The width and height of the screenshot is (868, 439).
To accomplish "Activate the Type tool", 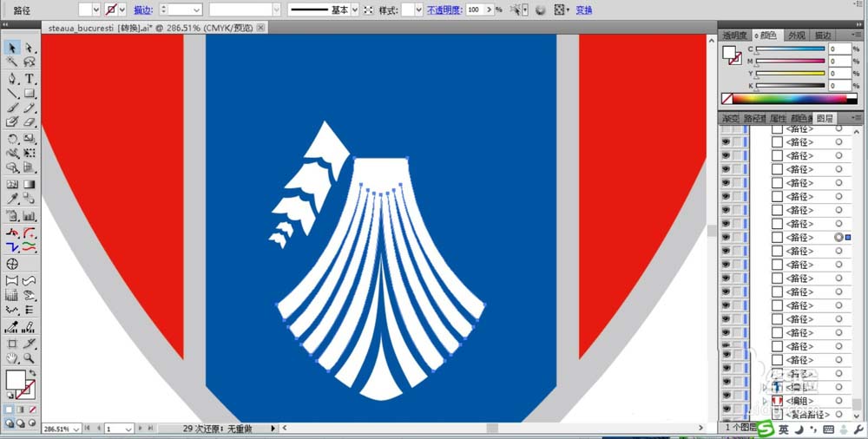I will (30, 79).
